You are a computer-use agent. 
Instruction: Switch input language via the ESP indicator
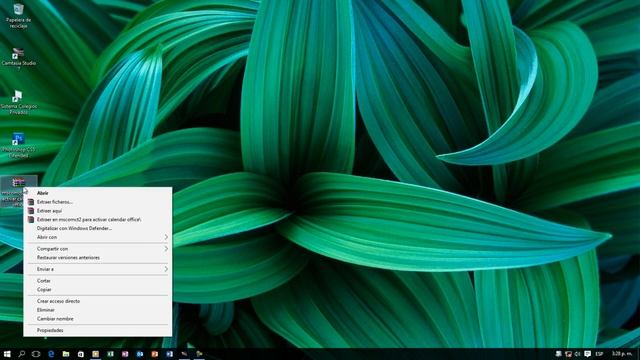click(x=599, y=354)
